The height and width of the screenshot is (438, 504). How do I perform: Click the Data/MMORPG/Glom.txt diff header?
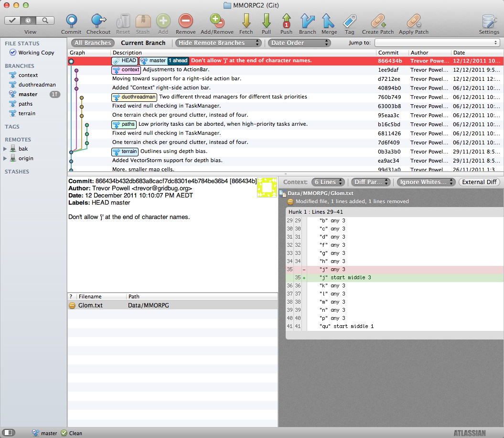click(x=320, y=193)
